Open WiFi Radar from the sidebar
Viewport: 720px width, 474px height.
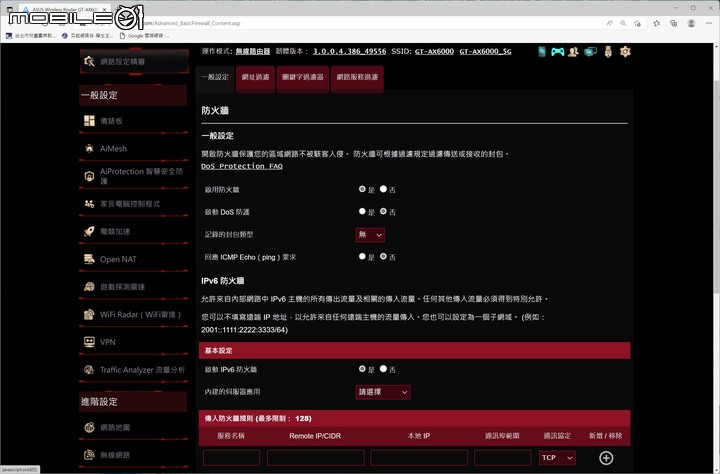point(134,315)
